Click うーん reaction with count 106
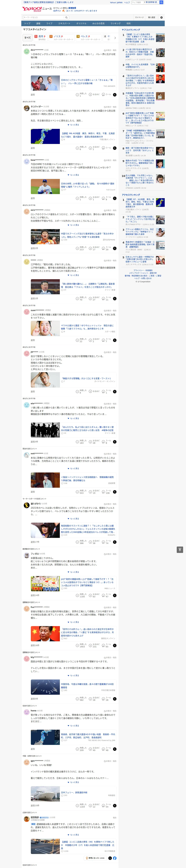The image size is (186, 868). pos(106,492)
